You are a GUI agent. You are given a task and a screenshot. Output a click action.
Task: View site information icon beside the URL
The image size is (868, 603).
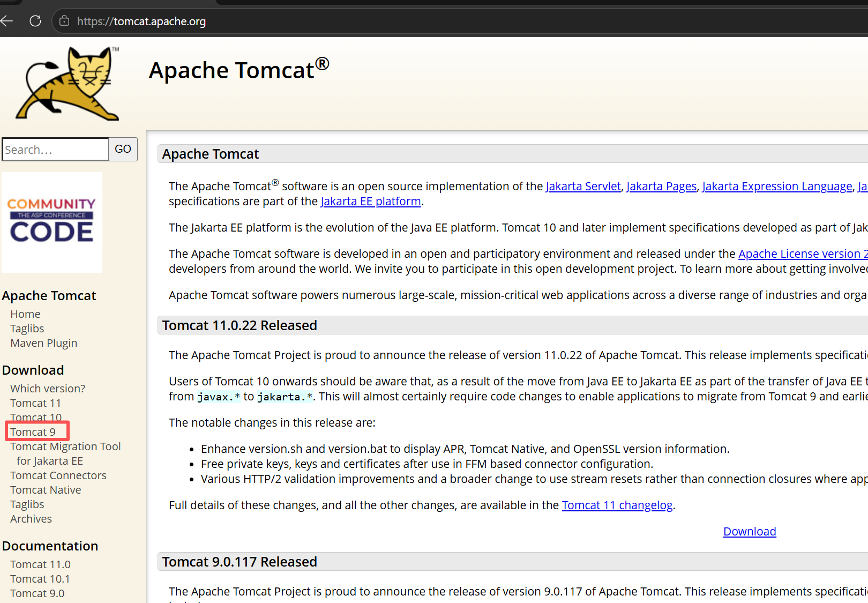[64, 21]
